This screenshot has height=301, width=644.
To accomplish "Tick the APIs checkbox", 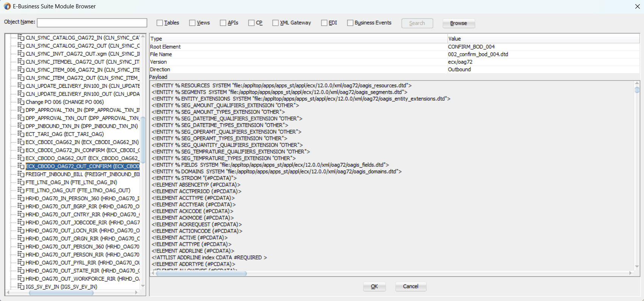I will click(x=223, y=23).
